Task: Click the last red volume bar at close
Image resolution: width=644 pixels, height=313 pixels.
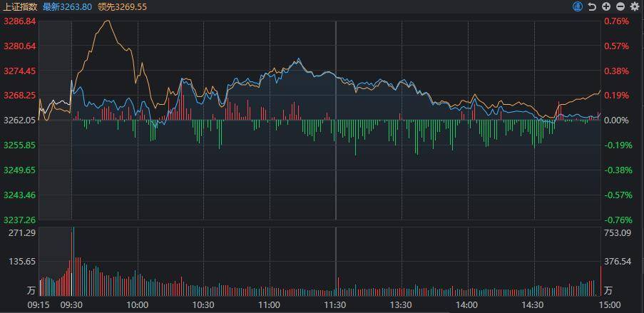Action: 601,281
